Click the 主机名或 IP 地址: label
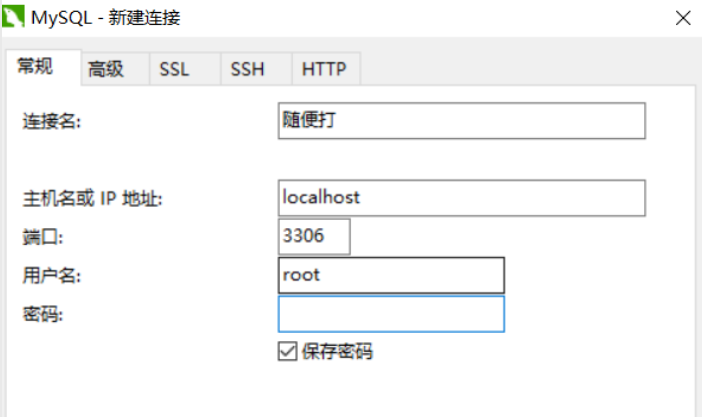The image size is (702, 417). coord(93,198)
